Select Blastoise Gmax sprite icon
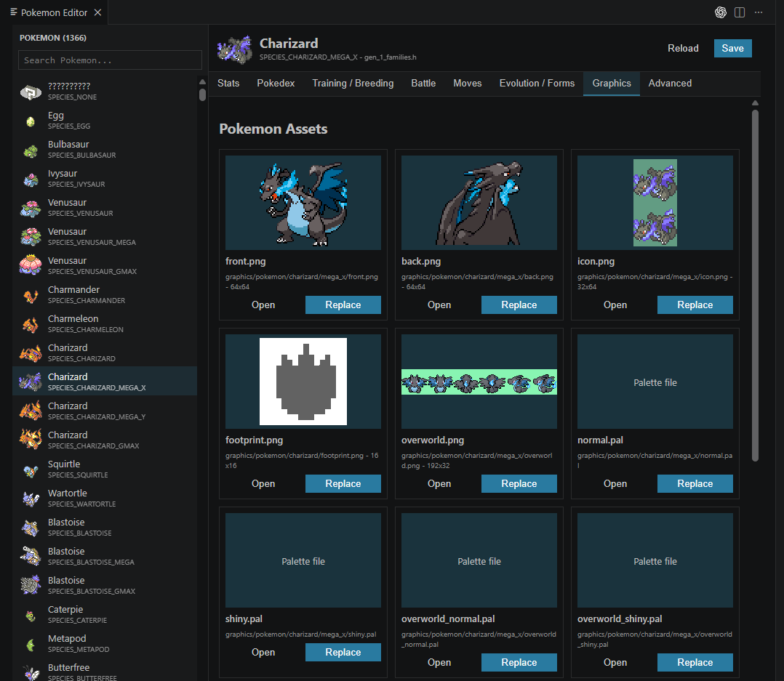The image size is (784, 681). 31,585
